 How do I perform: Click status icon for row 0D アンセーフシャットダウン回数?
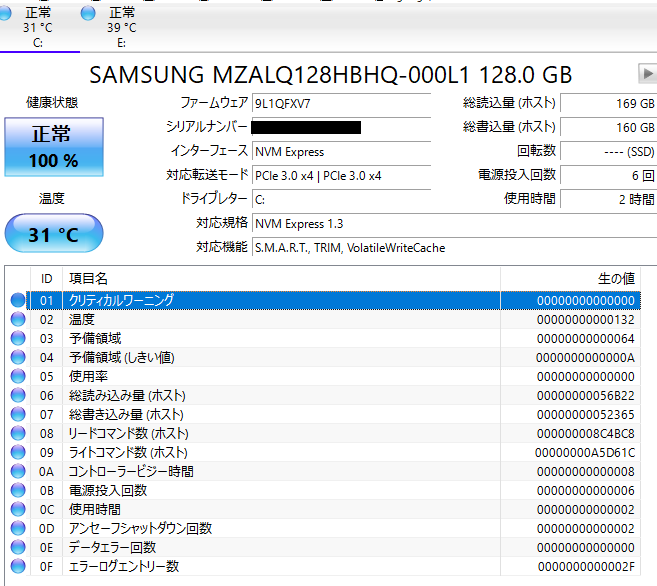18,528
